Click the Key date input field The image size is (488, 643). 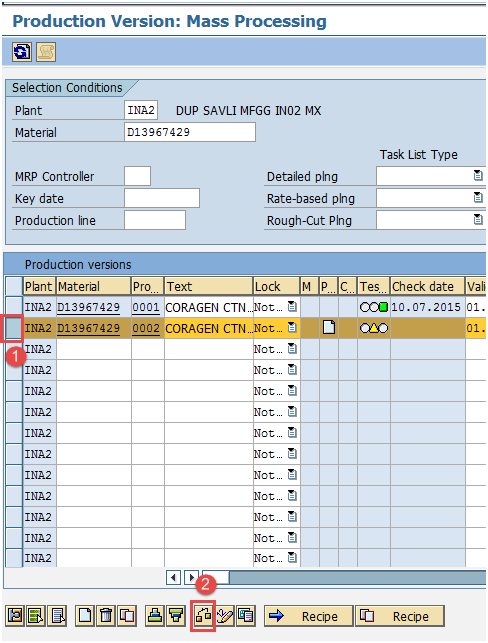click(x=162, y=198)
